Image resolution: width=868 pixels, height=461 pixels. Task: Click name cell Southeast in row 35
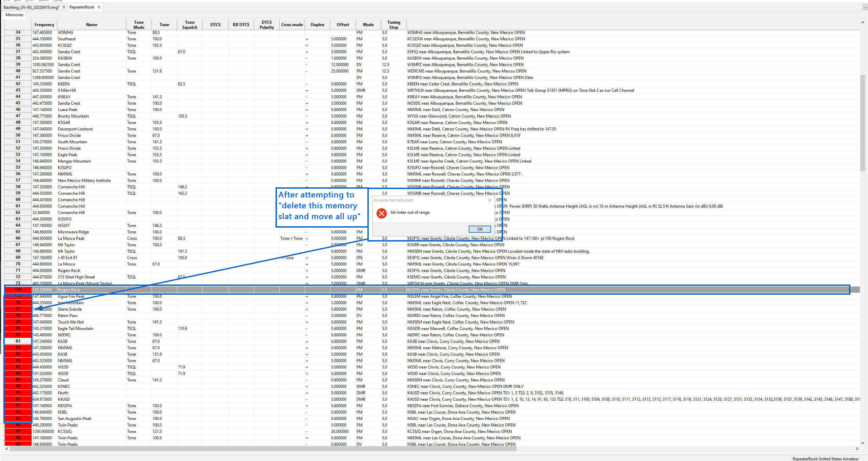(x=92, y=39)
